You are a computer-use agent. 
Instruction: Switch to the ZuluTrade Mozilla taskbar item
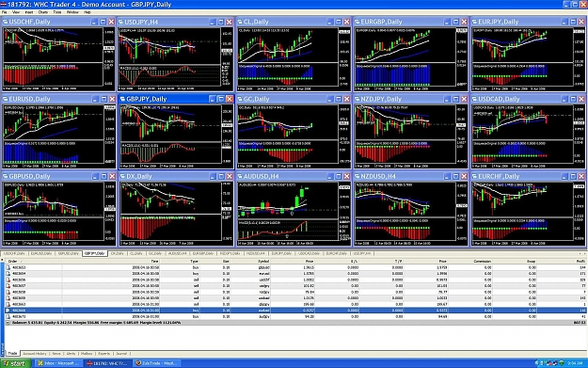point(157,363)
